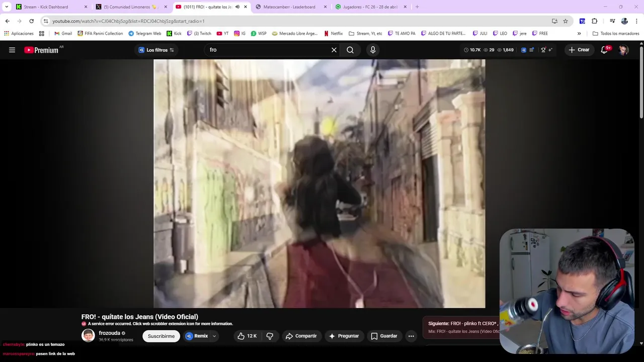Open blue cursor extension in Chrome toolbar
The image size is (644, 362).
582,21
